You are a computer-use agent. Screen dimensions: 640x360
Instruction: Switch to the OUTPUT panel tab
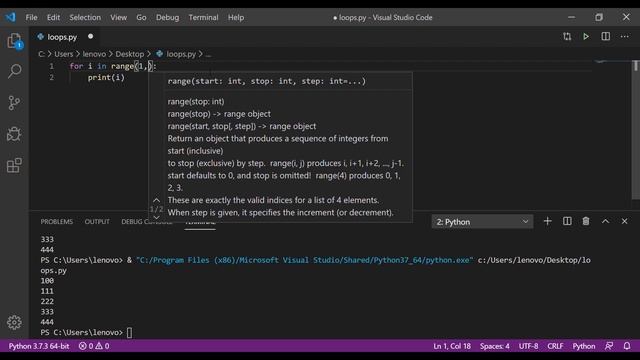click(x=97, y=222)
